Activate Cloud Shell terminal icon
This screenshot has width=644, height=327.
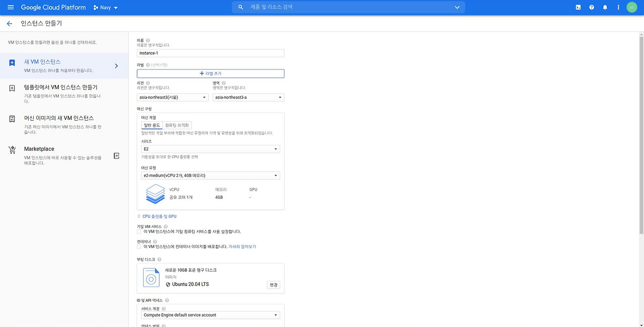(579, 8)
